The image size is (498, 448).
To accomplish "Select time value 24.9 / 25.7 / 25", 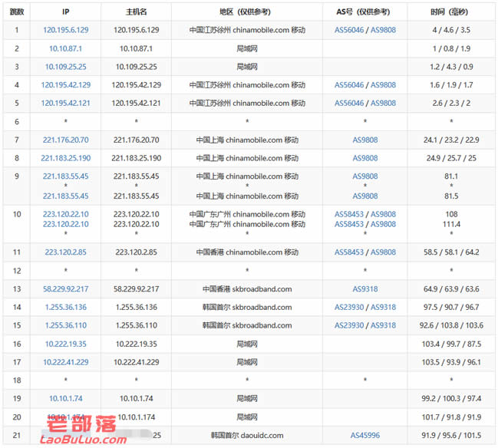I will [451, 158].
